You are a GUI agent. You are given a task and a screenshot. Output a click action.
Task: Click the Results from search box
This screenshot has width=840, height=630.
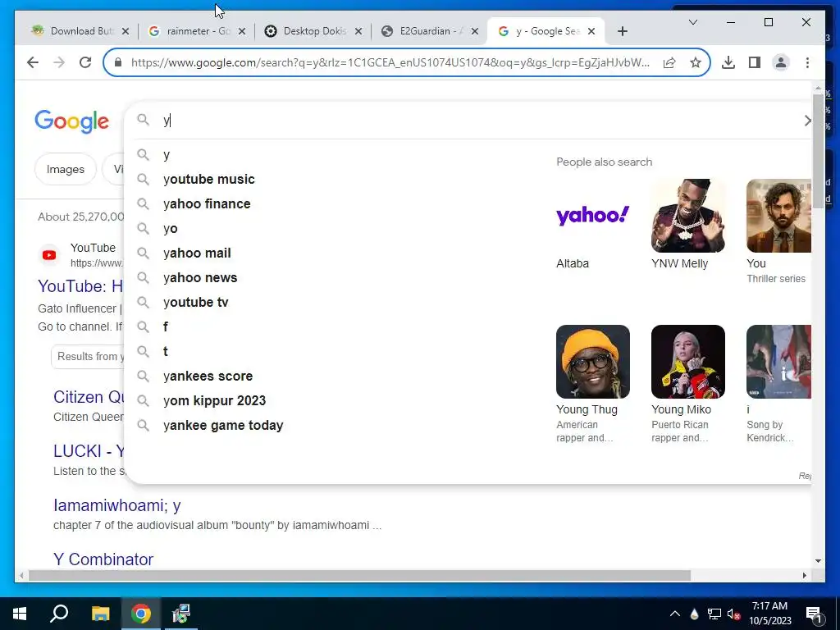(x=88, y=357)
